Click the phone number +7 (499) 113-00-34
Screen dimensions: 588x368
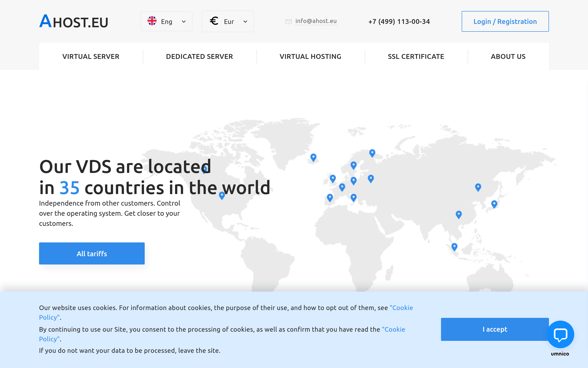399,21
